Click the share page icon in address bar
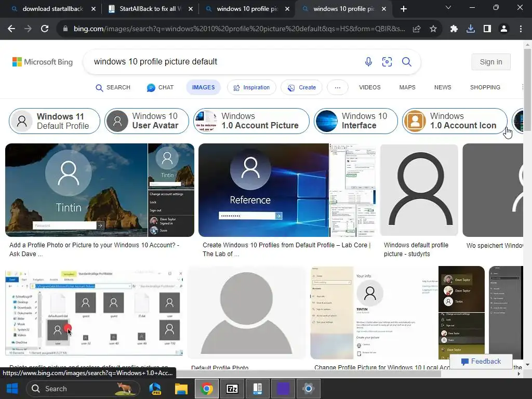The image size is (532, 399). click(417, 29)
